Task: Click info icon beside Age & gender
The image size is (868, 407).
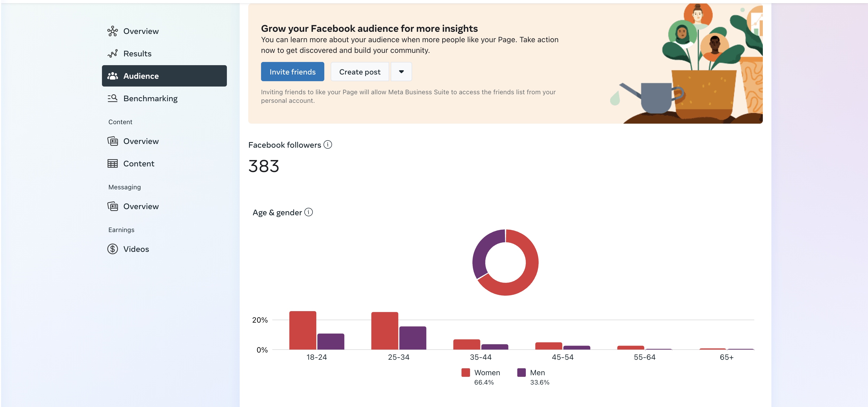Action: pos(308,212)
